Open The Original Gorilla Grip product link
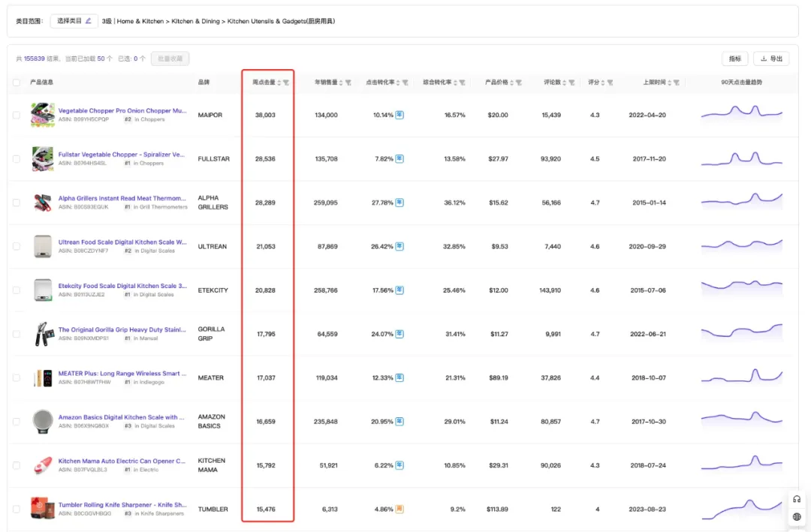The width and height of the screenshot is (811, 532). (x=122, y=329)
